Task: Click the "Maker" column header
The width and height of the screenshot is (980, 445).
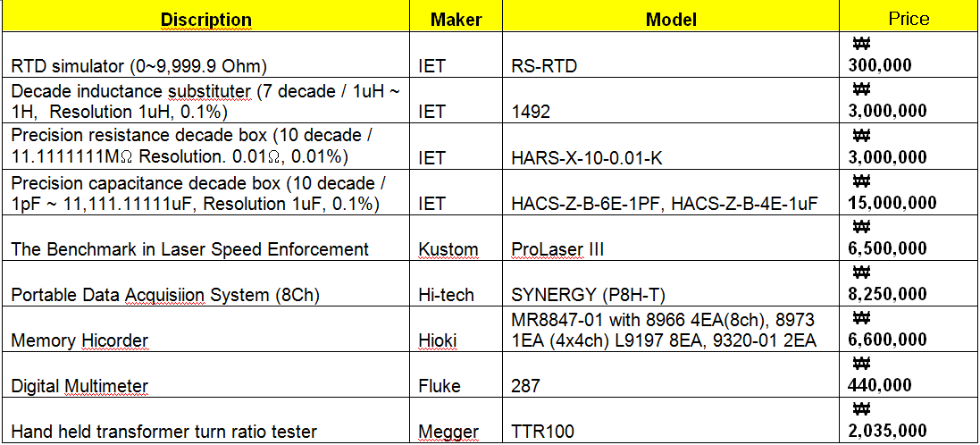Action: [456, 19]
